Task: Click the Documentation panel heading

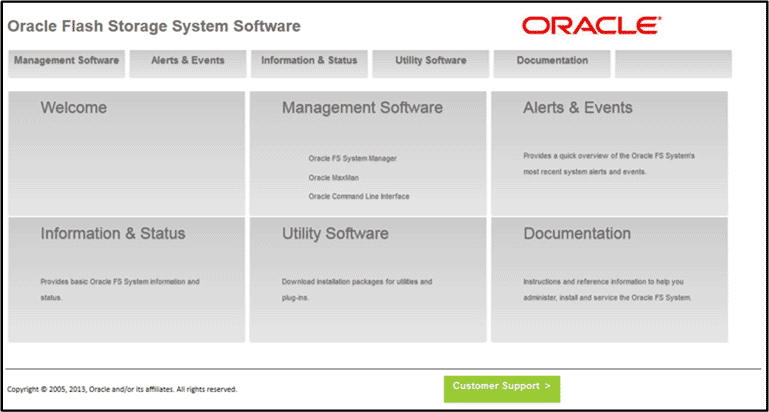Action: pyautogui.click(x=577, y=233)
